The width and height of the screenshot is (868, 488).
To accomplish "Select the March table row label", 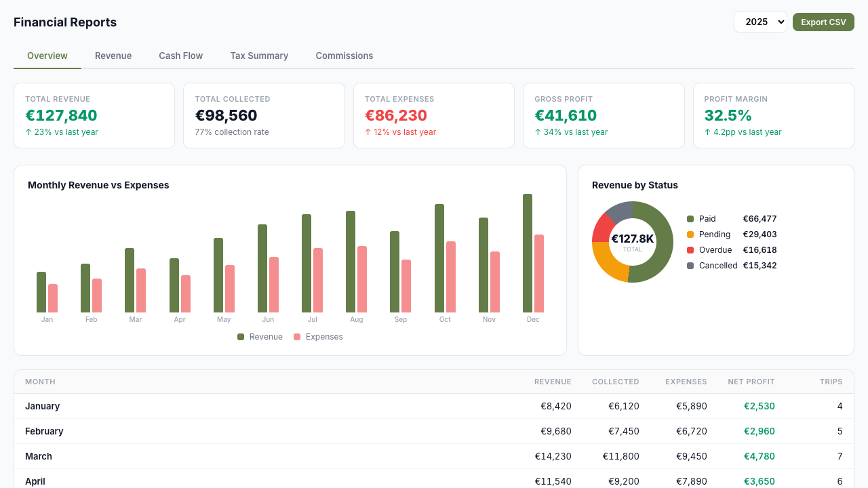I will pos(39,456).
